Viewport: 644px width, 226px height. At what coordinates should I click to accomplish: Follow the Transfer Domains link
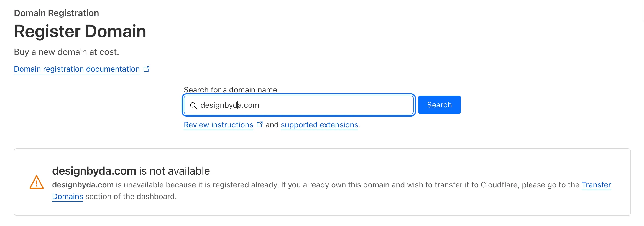[x=596, y=185]
